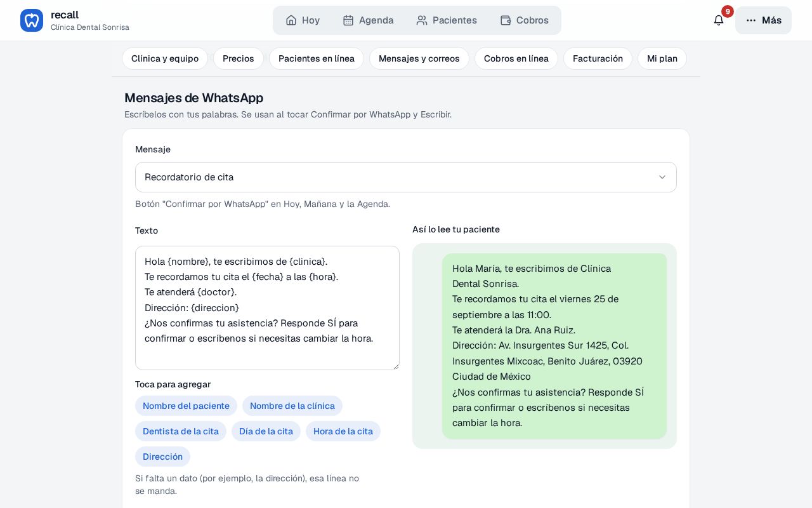Click the Clínica Dental Sonrisa subtitle
Viewport: 812px width, 508px height.
point(90,27)
